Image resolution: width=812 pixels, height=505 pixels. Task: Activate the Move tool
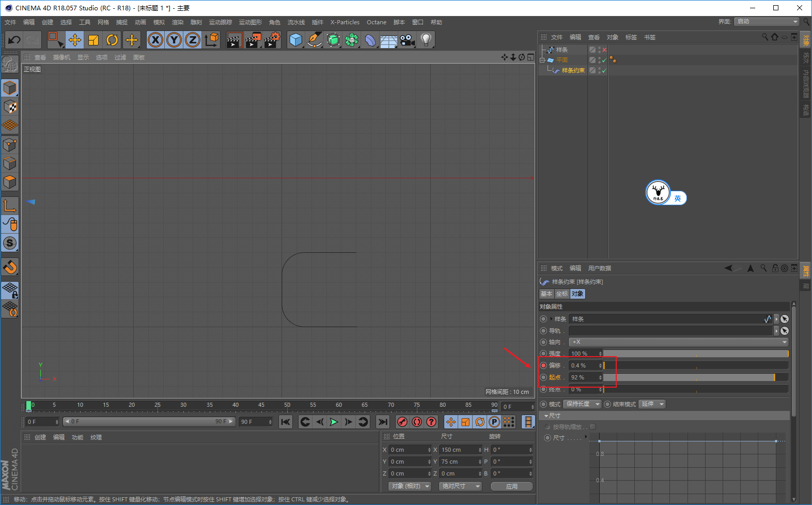tap(75, 40)
